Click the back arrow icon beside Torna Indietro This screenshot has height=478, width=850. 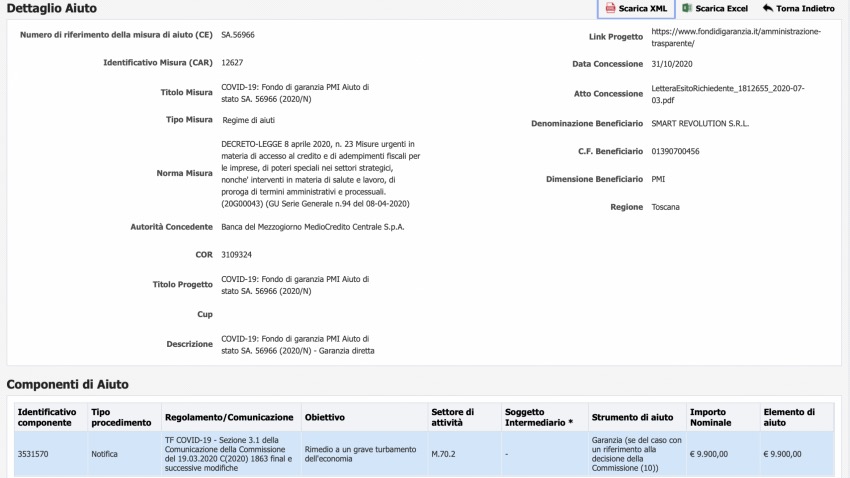pos(768,8)
